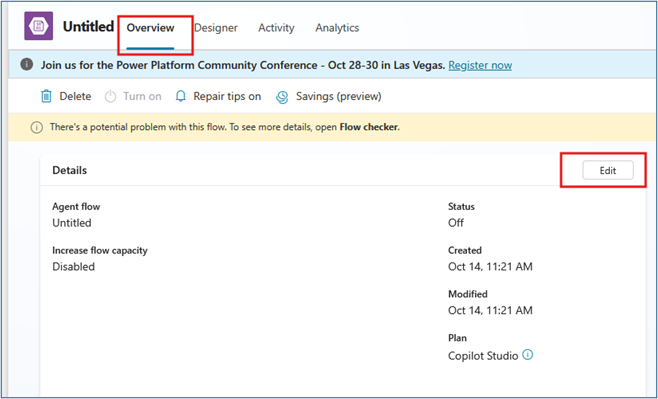Click info icon in conference banner
658x399 pixels.
click(x=26, y=65)
